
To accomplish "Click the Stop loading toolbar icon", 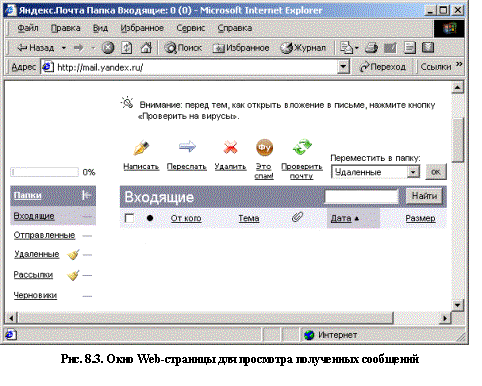I will [108, 48].
